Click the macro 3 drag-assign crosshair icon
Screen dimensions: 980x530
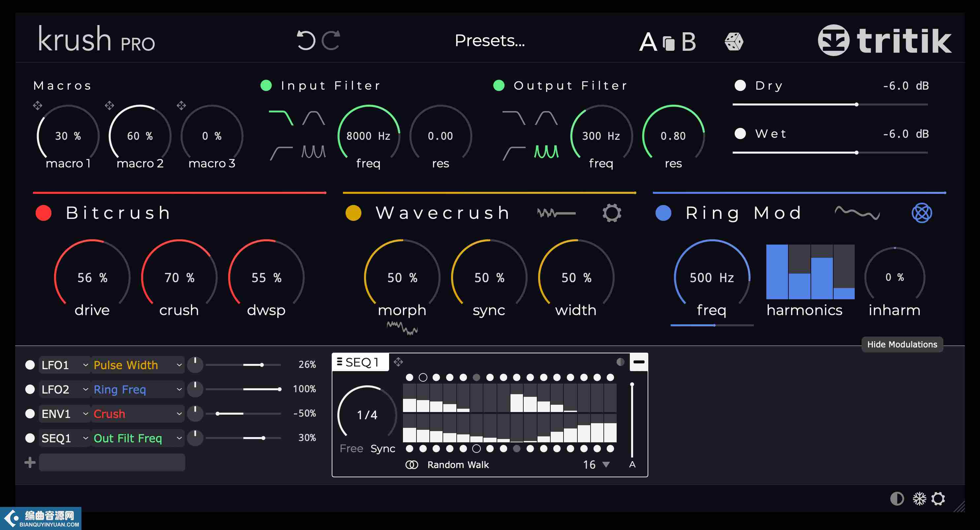point(181,105)
